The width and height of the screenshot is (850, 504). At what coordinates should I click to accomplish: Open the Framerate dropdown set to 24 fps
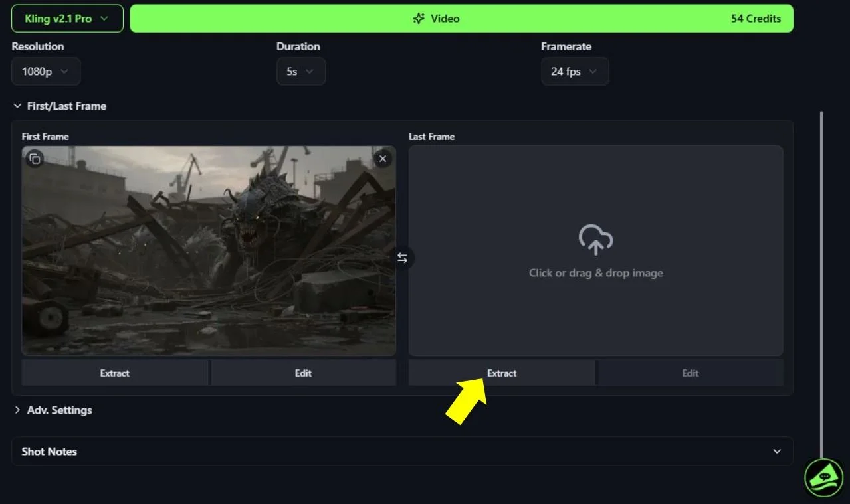point(574,71)
